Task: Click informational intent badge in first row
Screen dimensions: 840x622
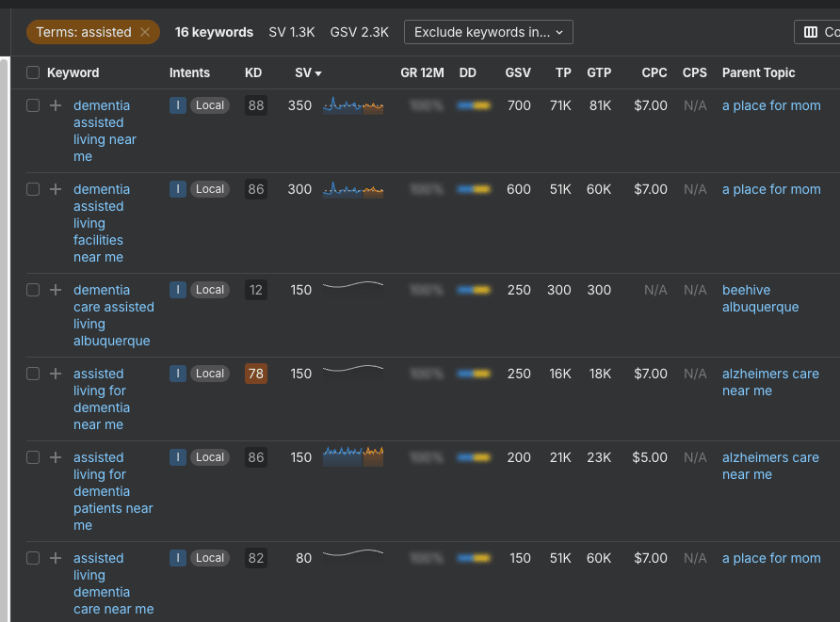Action: [178, 105]
